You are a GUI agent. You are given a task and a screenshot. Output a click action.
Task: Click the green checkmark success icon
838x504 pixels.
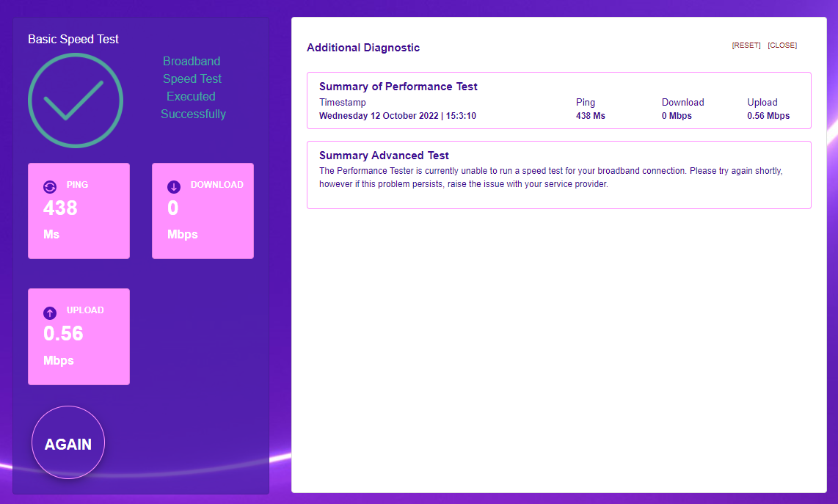click(x=75, y=100)
